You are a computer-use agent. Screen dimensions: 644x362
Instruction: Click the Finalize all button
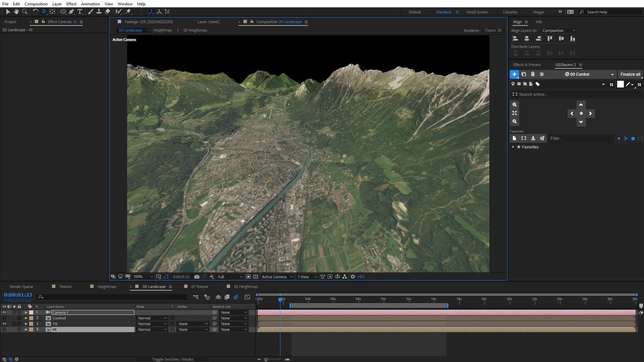[630, 74]
